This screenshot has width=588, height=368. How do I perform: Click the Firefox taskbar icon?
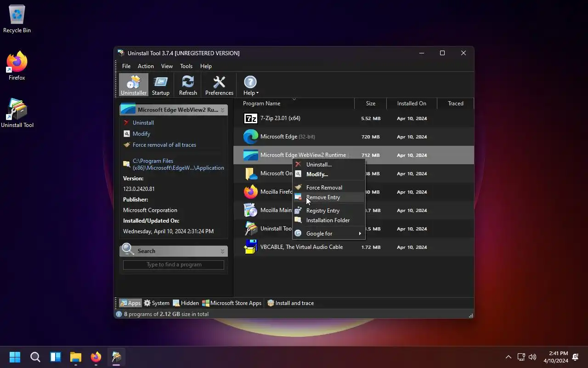coord(96,357)
